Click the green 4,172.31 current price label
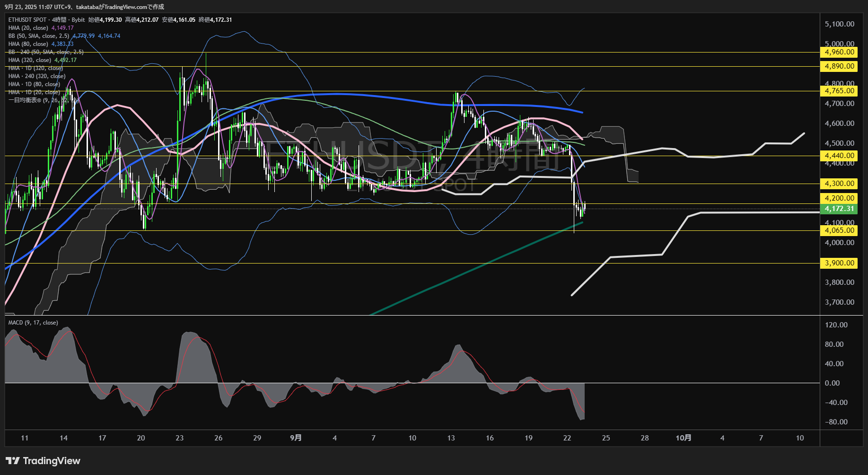868x475 pixels. [x=839, y=209]
